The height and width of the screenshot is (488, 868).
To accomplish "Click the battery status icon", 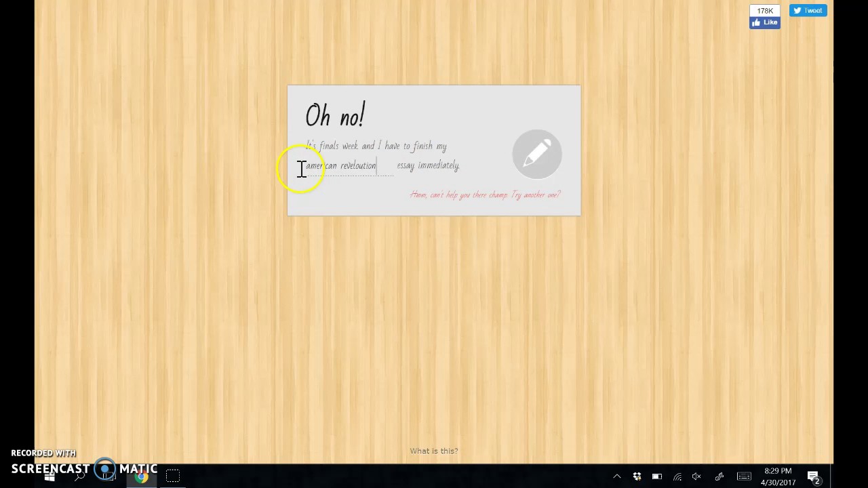I will [657, 476].
